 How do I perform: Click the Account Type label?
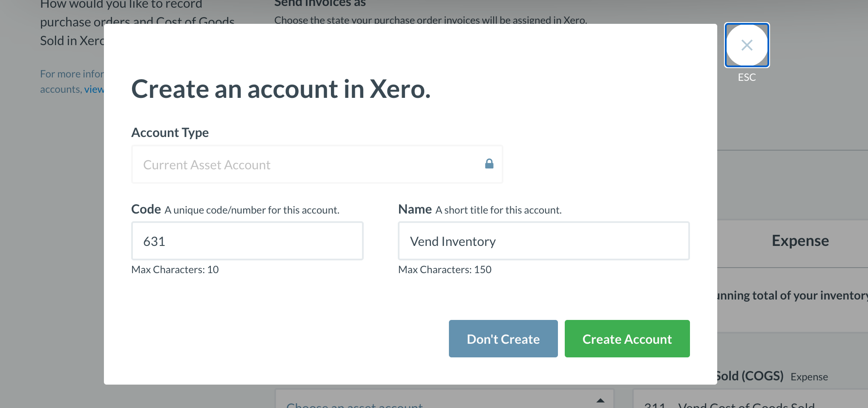pyautogui.click(x=170, y=133)
